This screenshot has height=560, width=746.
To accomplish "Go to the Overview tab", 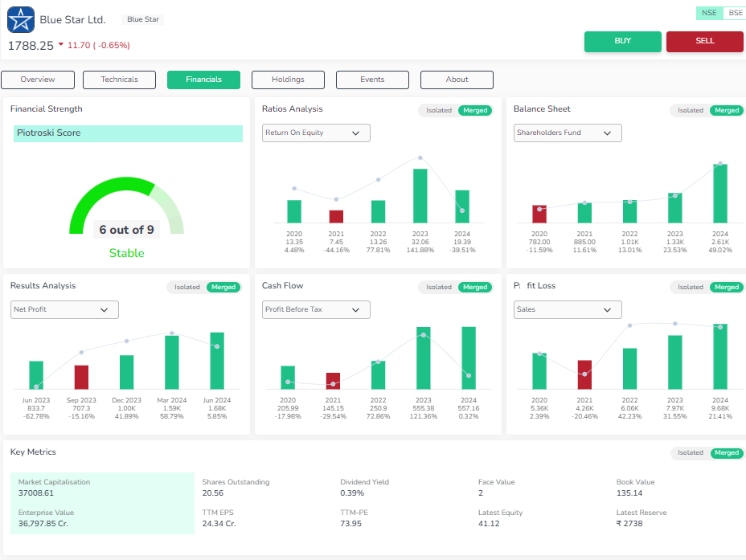I will coord(38,80).
